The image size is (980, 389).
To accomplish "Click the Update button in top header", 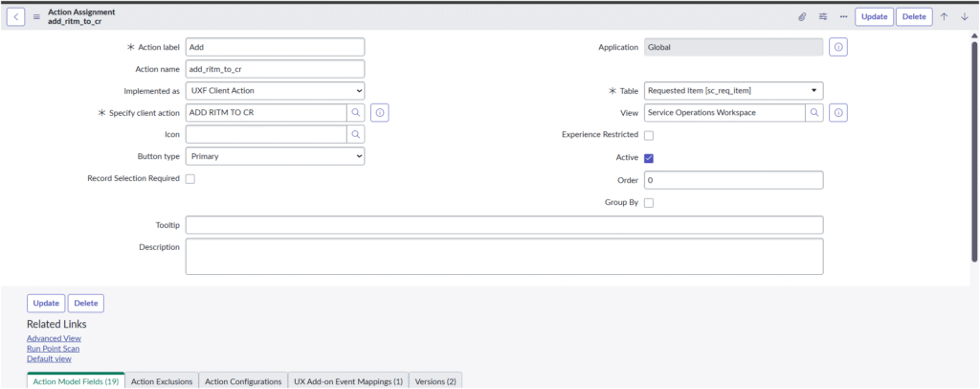I will (874, 16).
